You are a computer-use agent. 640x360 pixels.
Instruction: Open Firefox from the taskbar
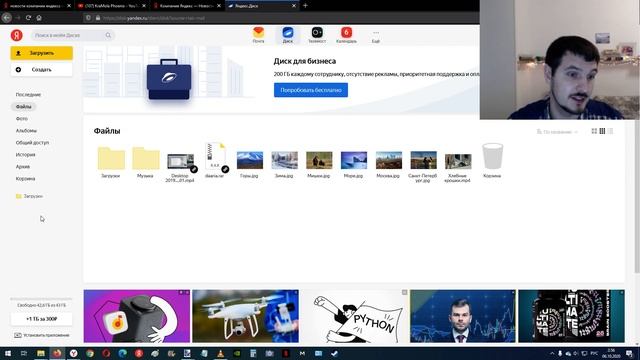pos(57,353)
